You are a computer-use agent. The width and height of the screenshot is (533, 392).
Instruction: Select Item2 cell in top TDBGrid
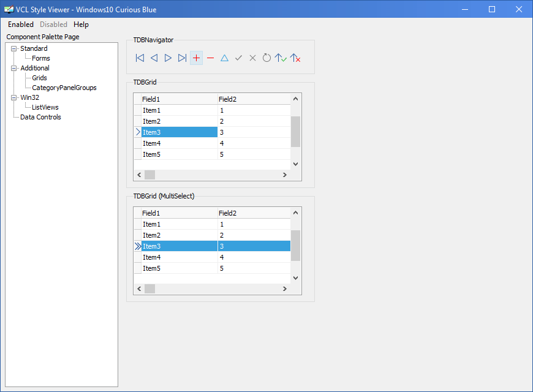(180, 121)
